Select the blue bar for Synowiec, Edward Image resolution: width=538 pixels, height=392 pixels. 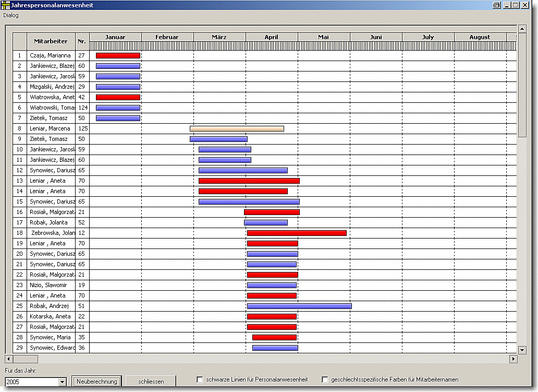(275, 348)
